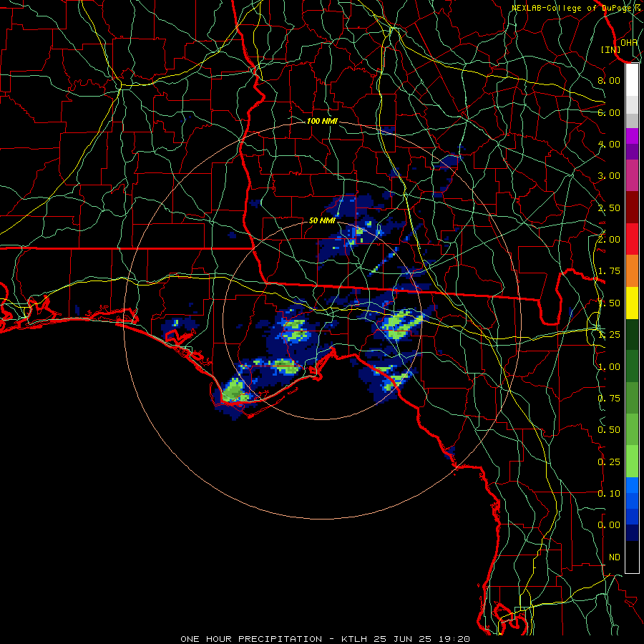Select the dark green swatch beside 1.25
Viewport: 644px width, 644px height.
(632, 335)
